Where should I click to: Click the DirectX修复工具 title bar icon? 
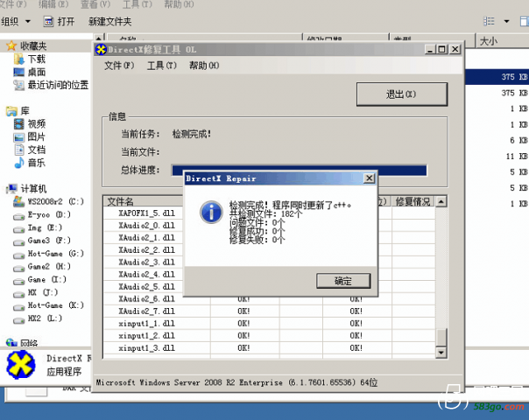tap(101, 50)
